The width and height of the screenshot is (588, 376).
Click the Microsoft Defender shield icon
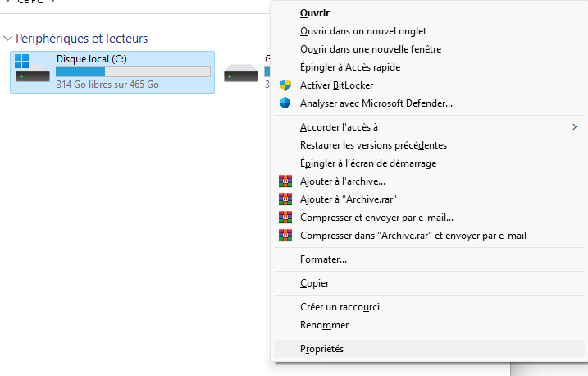pyautogui.click(x=285, y=103)
